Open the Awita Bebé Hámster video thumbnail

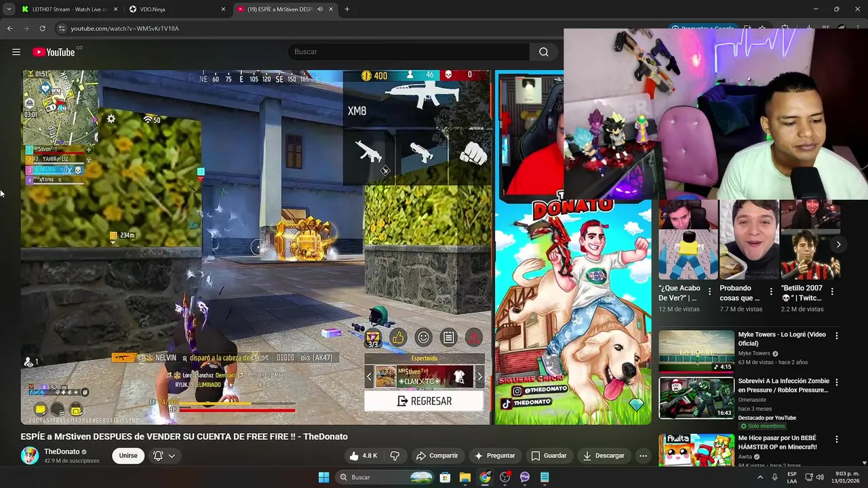pos(696,451)
